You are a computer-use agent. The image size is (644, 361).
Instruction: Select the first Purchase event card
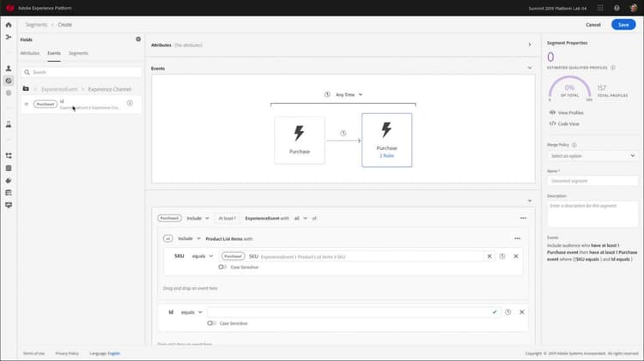tap(300, 141)
